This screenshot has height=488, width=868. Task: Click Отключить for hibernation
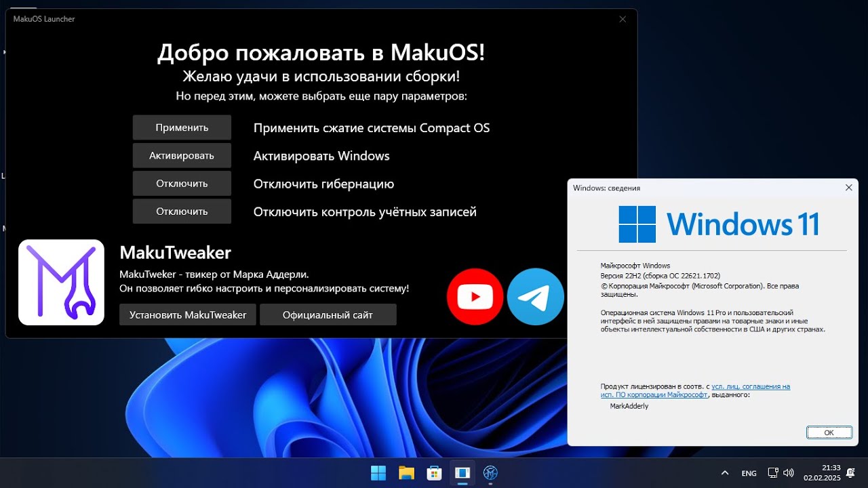point(182,184)
